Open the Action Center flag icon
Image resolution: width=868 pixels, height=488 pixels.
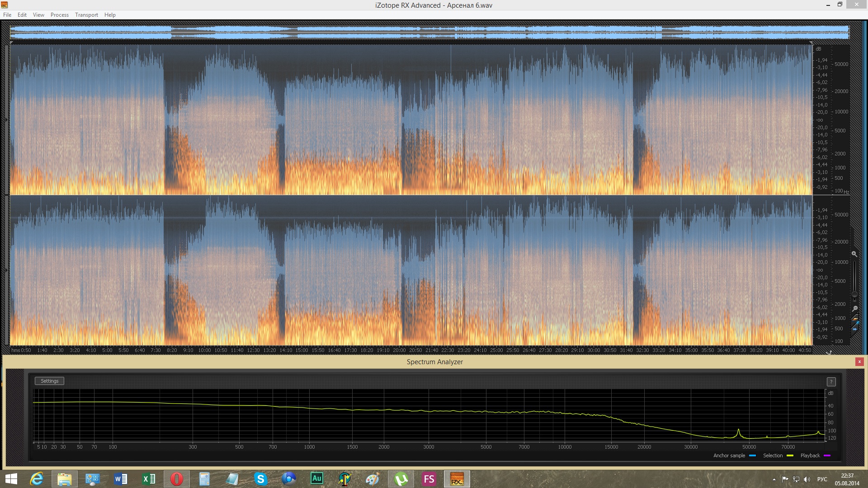tap(785, 479)
